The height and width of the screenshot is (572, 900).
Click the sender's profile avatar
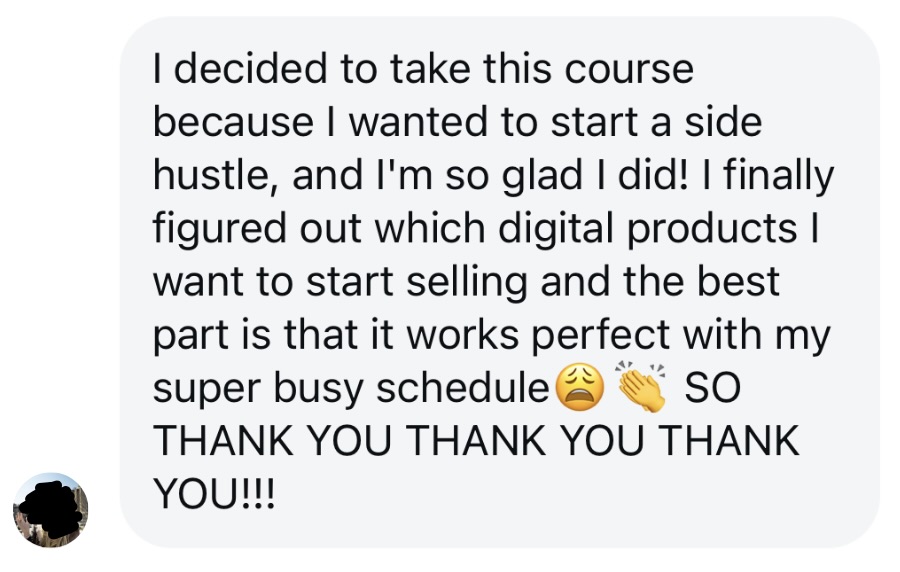[50, 510]
